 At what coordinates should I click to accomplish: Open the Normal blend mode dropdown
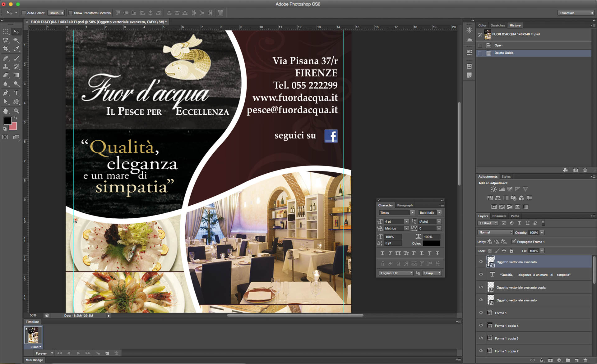point(495,233)
